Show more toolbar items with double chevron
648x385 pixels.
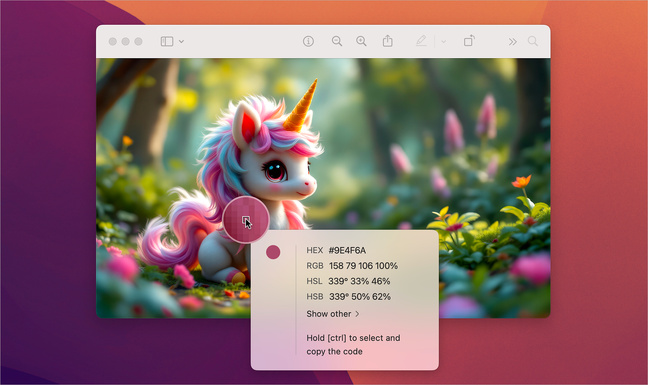tap(512, 41)
